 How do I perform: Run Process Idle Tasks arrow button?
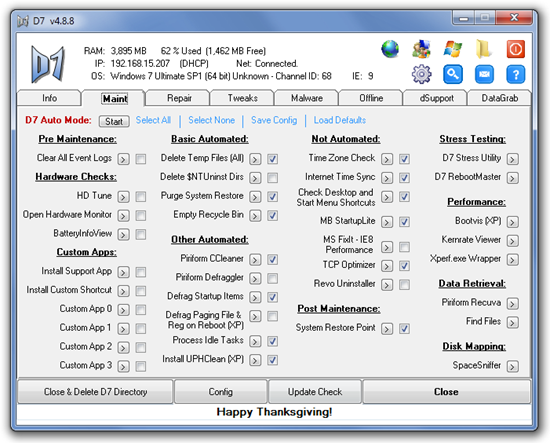coord(255,341)
